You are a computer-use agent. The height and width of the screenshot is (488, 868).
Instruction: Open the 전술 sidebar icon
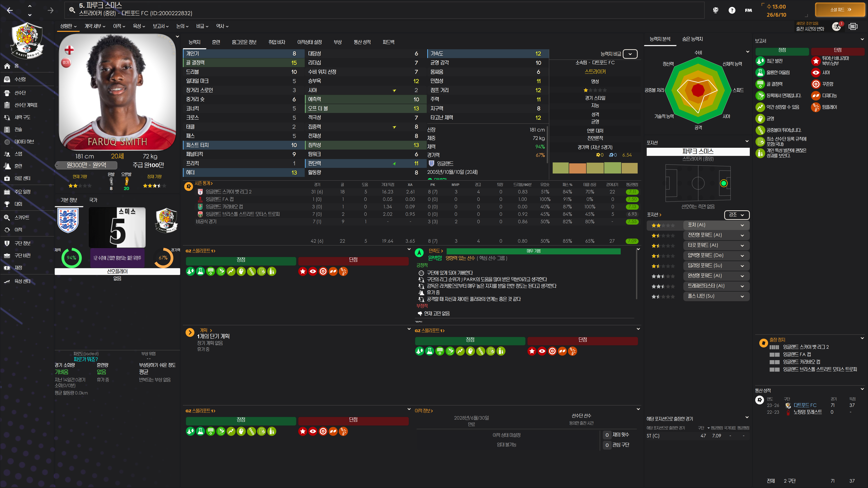(7, 129)
